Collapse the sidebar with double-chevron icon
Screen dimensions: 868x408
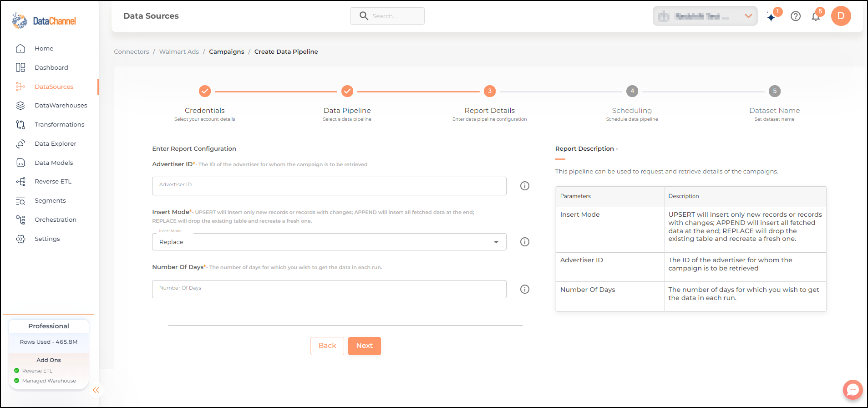[x=96, y=390]
